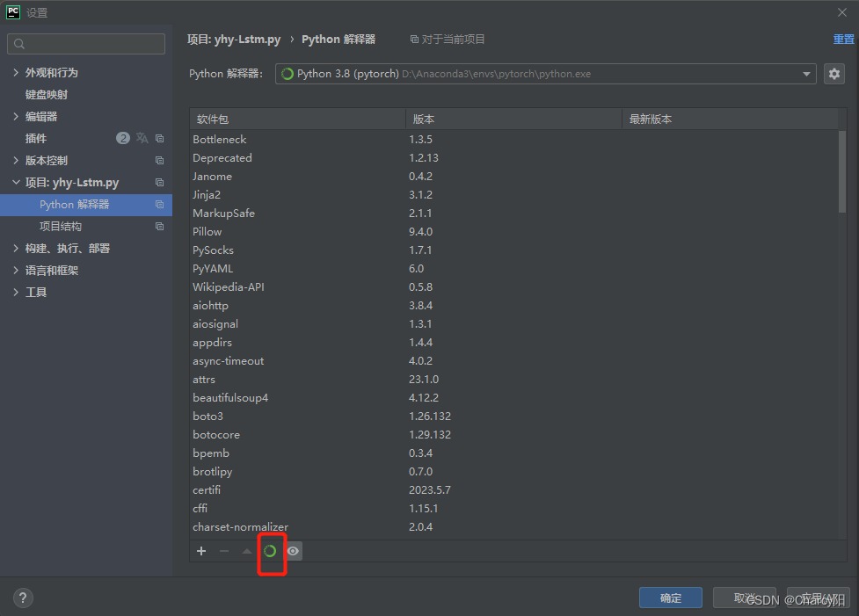The image size is (859, 616).
Task: Click the package list vertical scrollbar
Action: 842,171
